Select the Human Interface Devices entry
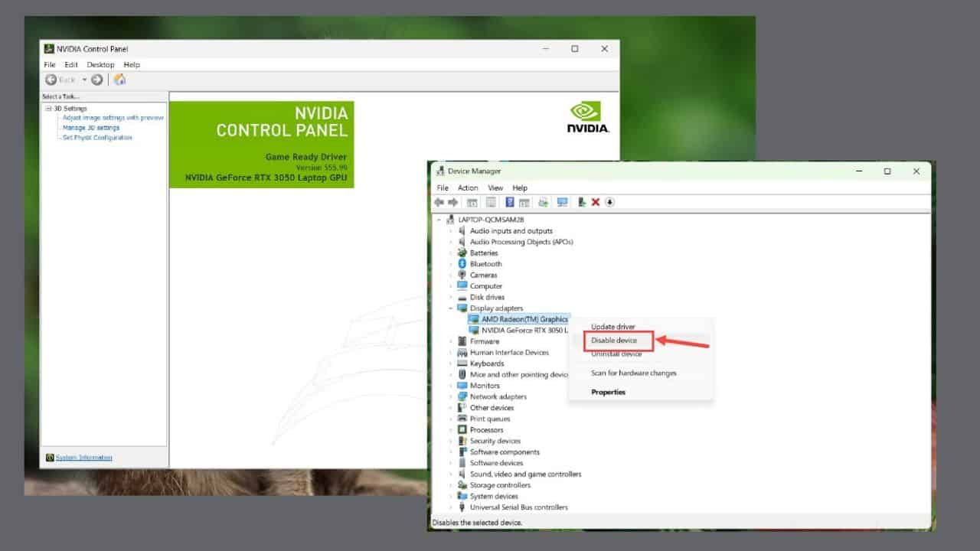Screen dimensions: 980x551 pyautogui.click(x=509, y=353)
